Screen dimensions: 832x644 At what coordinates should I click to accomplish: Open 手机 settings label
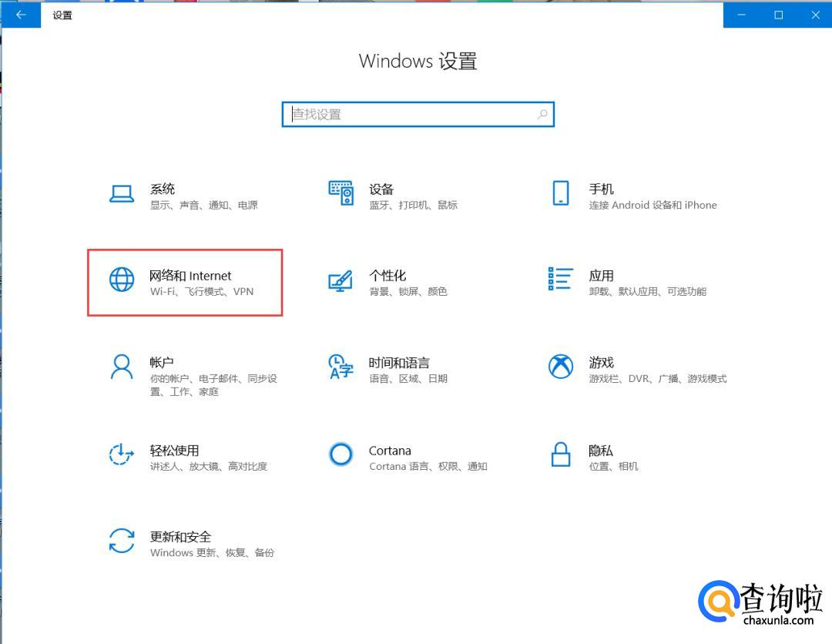point(601,189)
